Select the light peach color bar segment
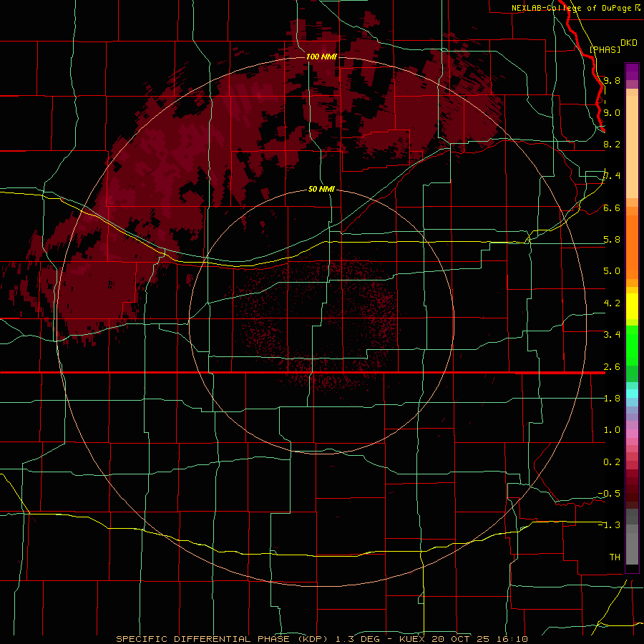The width and height of the screenshot is (644, 644). 632,147
